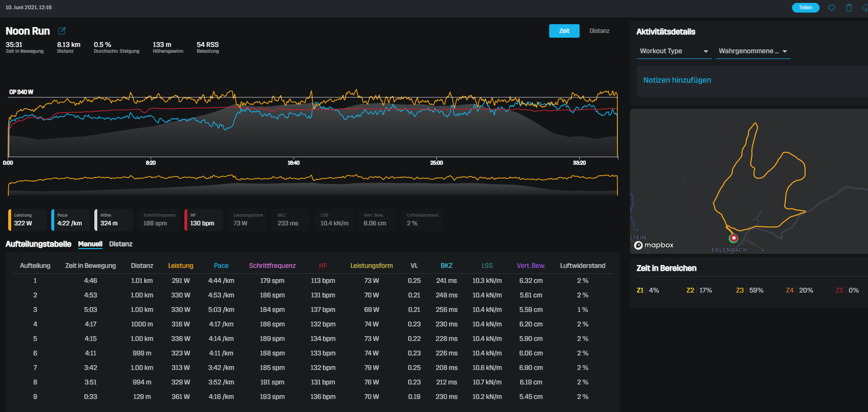Click the overview mini chart range selector
Screen dimensions: 868x412
(313, 184)
